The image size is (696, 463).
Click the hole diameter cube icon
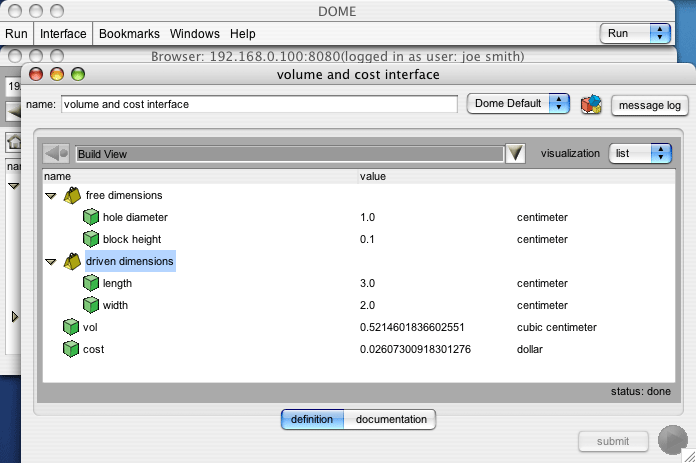coord(91,217)
